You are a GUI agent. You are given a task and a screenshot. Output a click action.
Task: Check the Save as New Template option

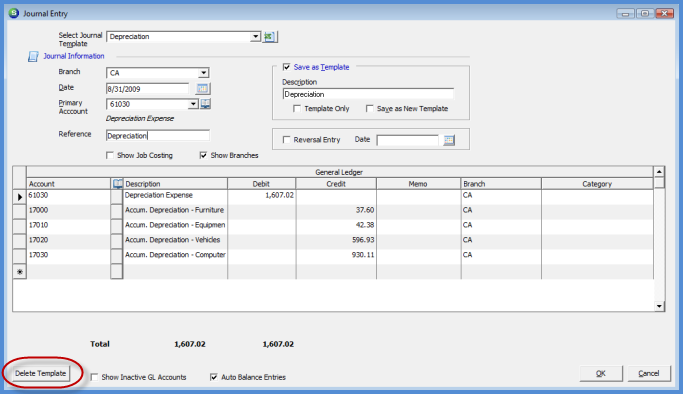click(369, 108)
